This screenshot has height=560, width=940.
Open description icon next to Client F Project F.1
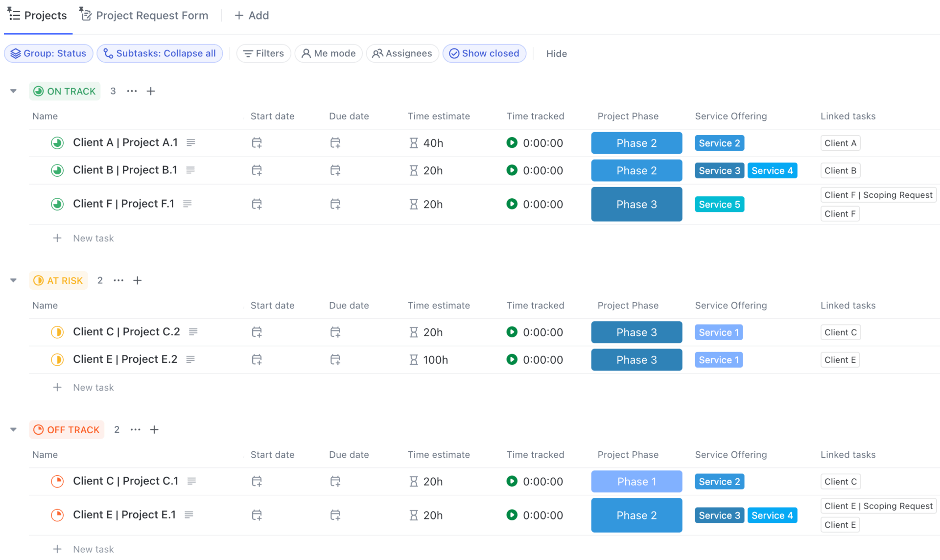(188, 204)
